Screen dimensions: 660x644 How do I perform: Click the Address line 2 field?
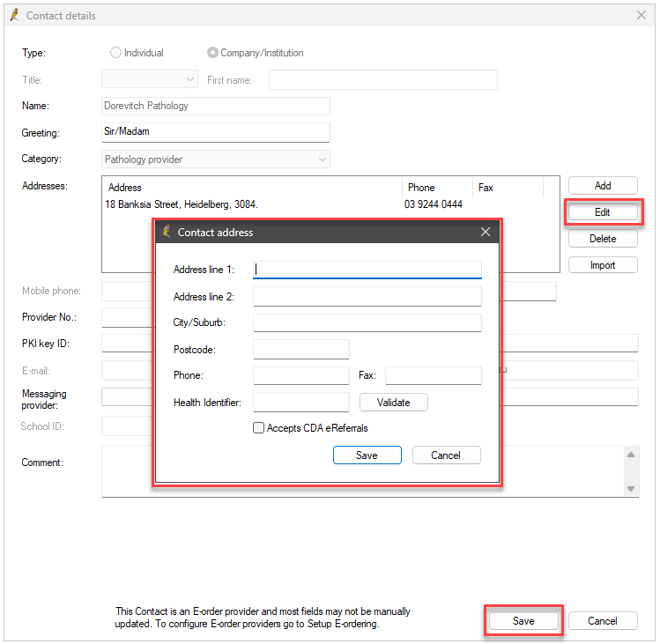click(x=367, y=297)
